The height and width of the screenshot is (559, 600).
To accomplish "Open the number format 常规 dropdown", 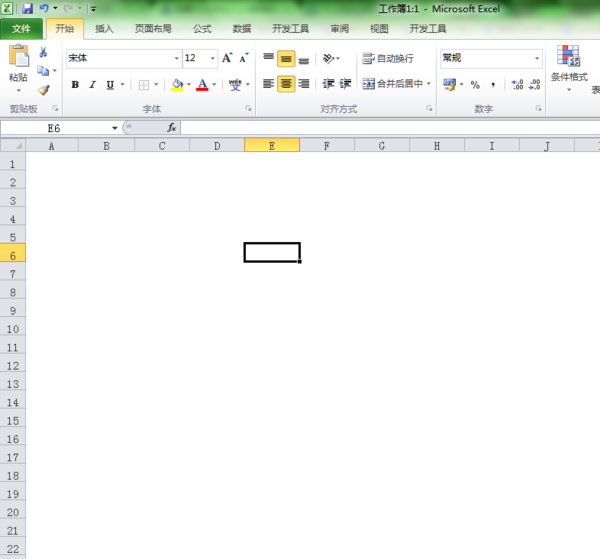I will [536, 59].
